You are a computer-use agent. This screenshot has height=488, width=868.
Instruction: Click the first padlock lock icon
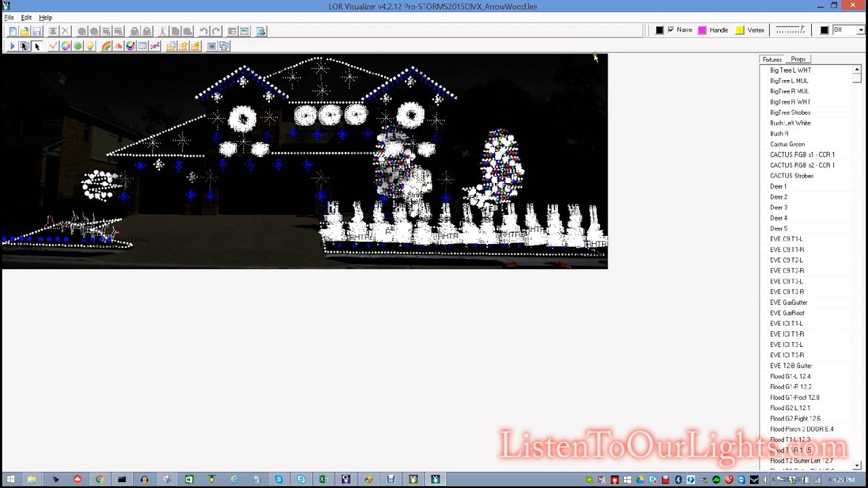coord(135,31)
